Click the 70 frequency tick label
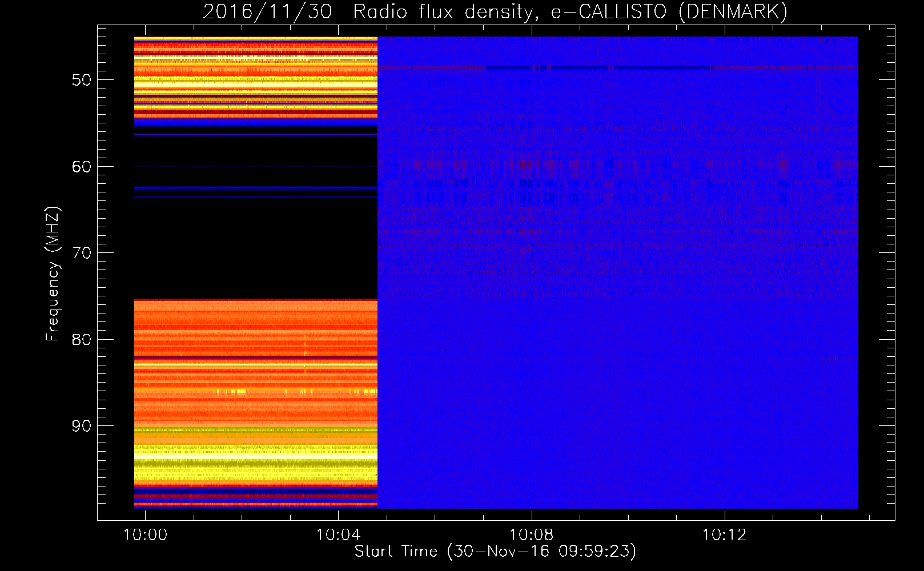Screen dimensions: 924x571 [82, 253]
